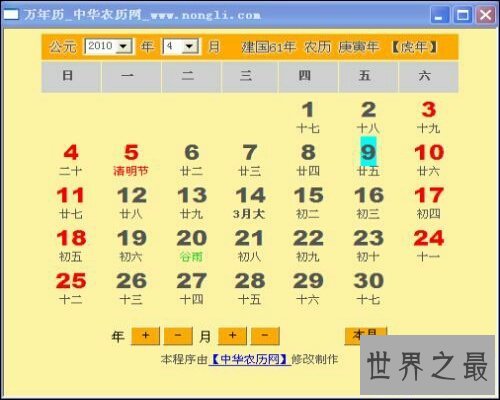Click the app icon in title bar
The width and height of the screenshot is (500, 400).
[11, 14]
